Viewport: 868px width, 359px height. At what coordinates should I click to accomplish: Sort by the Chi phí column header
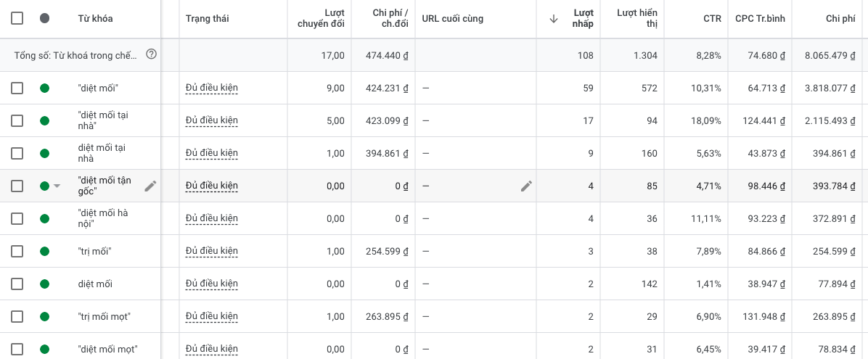[840, 19]
